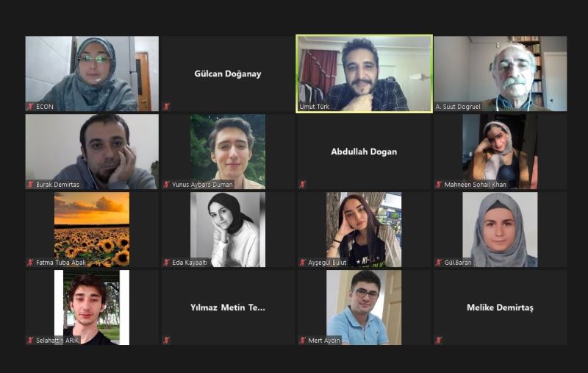Click muted mic icon beside Yunus Aybars Duman

point(167,184)
